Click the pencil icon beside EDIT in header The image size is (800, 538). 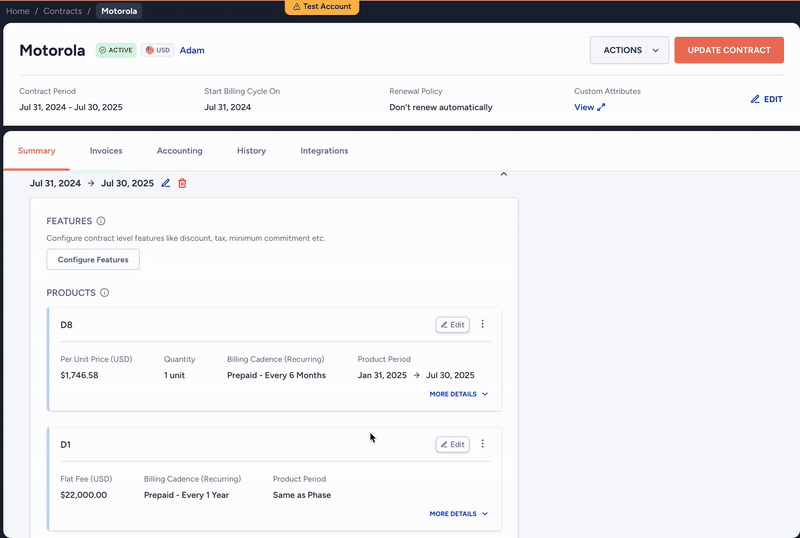(x=755, y=99)
